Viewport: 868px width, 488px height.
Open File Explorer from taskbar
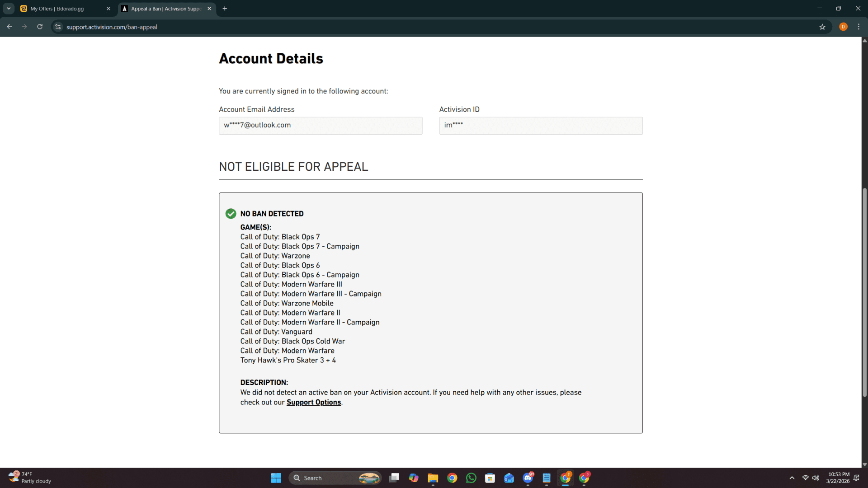coord(433,478)
